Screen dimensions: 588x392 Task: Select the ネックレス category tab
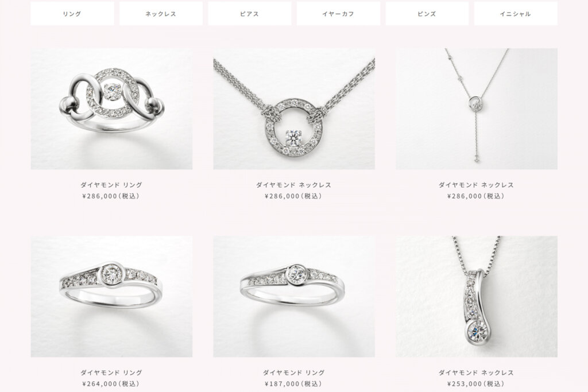coord(161,14)
